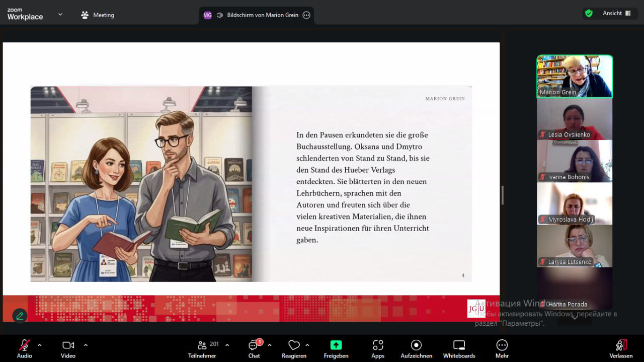644x362 pixels.
Task: Open Ansicht view layout menu
Action: coord(617,14)
